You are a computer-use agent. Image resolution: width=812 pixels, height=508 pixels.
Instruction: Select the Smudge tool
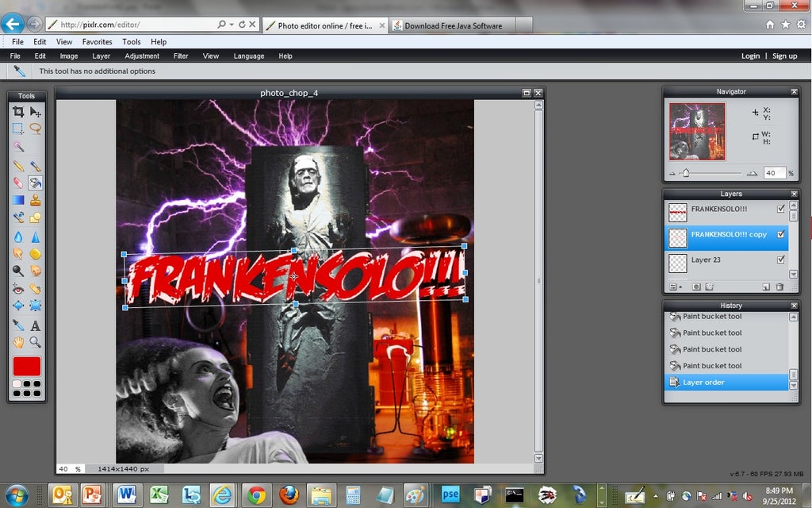point(18,253)
